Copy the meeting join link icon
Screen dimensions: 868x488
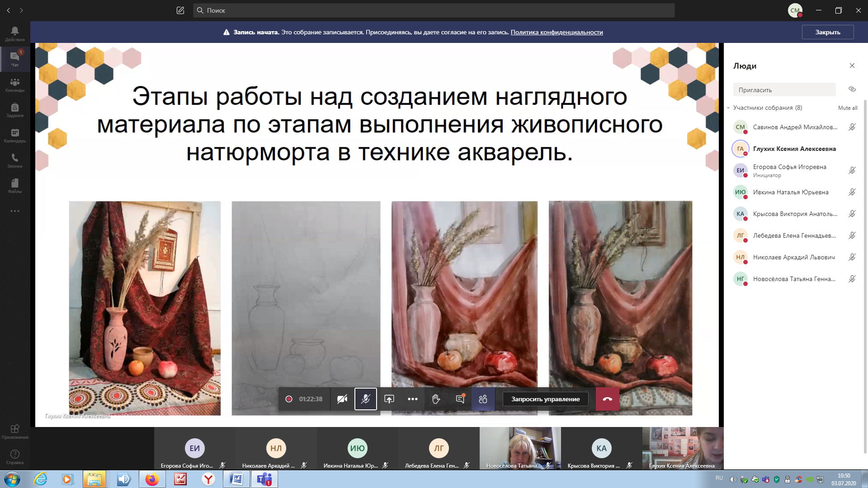[x=852, y=89]
